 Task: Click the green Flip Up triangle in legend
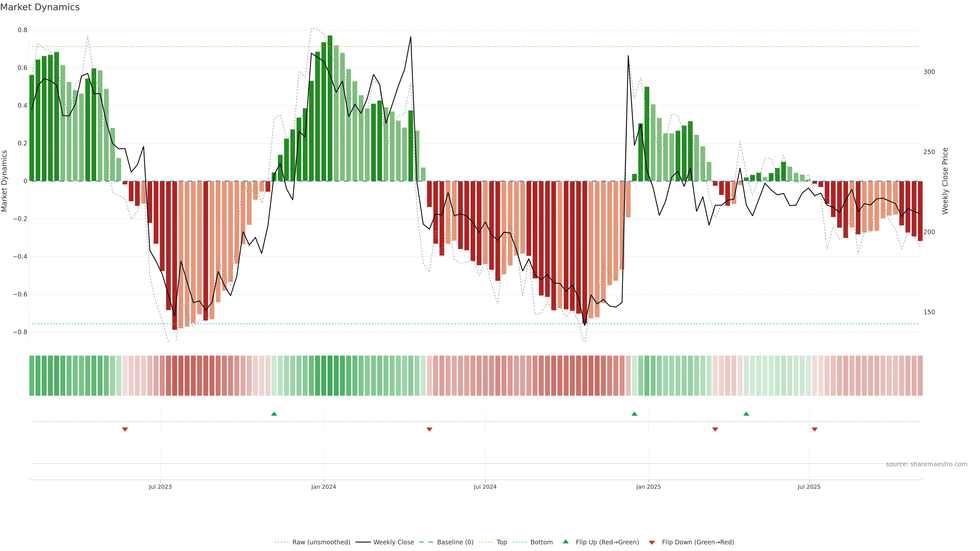(565, 542)
